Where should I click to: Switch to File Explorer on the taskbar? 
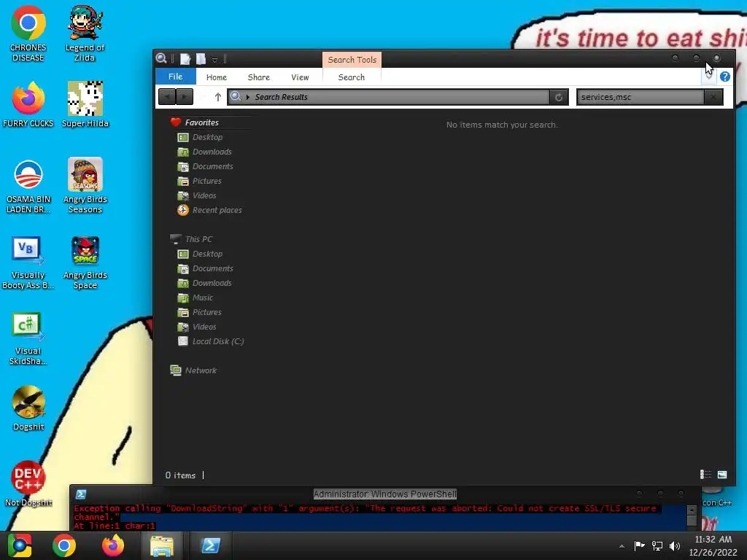162,545
